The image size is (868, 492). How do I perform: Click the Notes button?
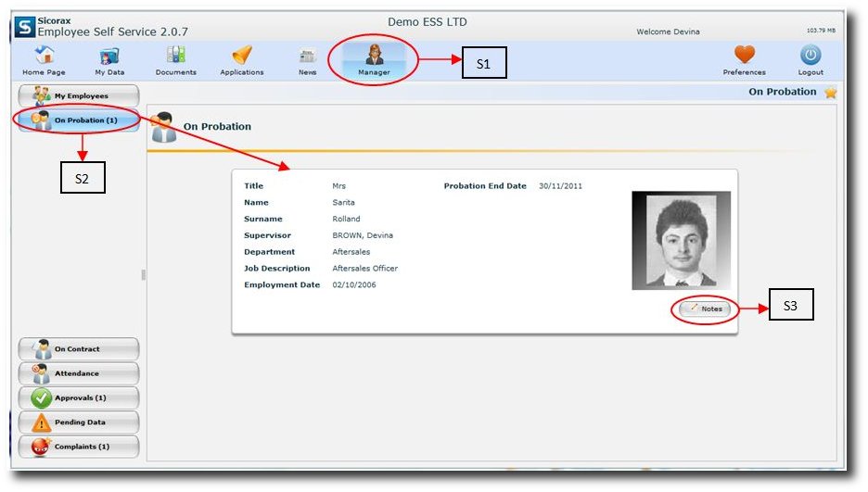coord(705,309)
